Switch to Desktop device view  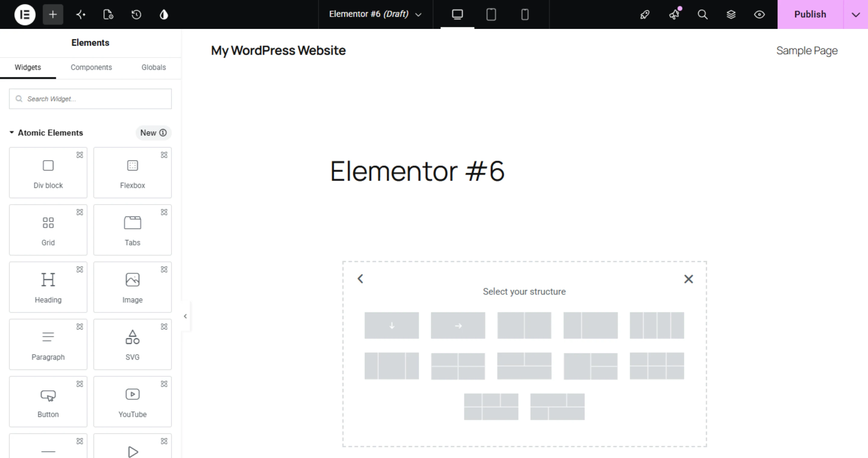click(457, 14)
